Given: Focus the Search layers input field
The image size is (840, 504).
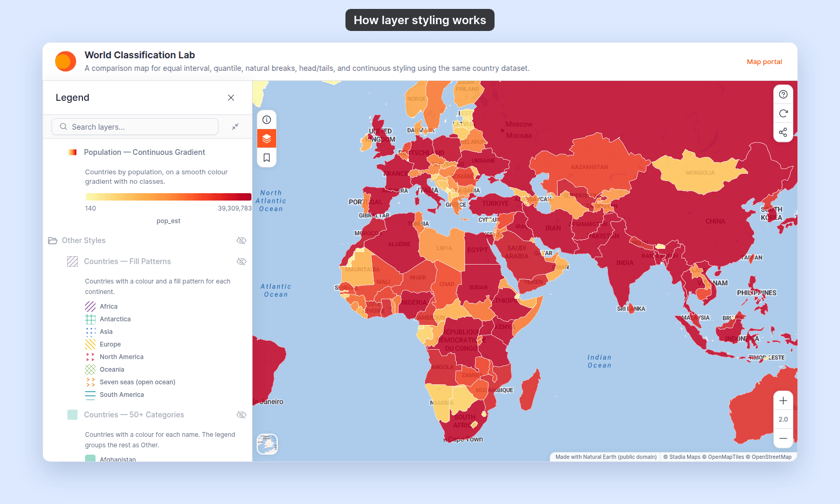Looking at the screenshot, I should point(135,127).
